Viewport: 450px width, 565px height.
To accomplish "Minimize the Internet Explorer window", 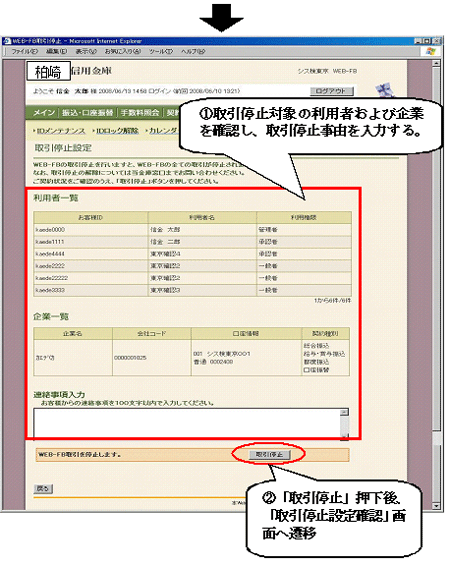I will pyautogui.click(x=418, y=41).
